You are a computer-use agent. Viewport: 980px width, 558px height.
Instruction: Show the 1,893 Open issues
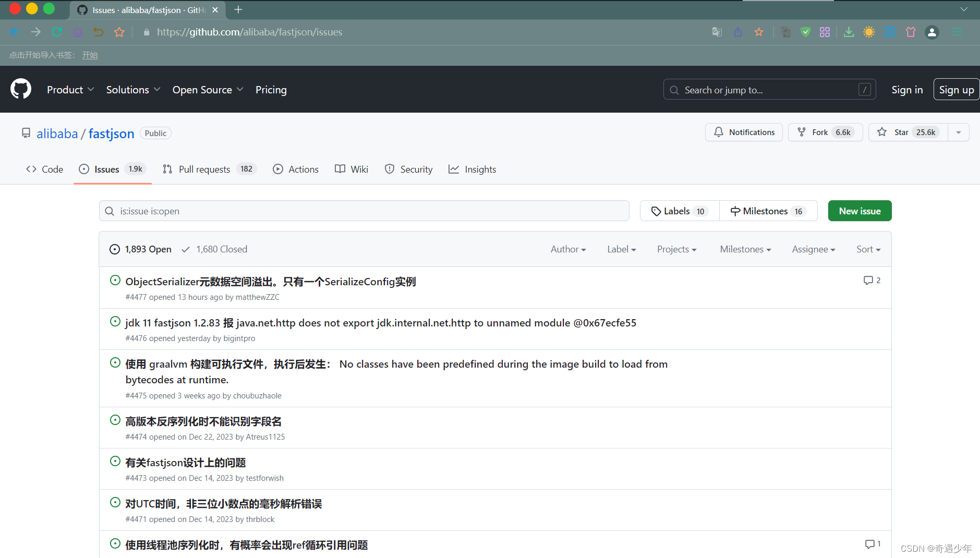tap(140, 249)
